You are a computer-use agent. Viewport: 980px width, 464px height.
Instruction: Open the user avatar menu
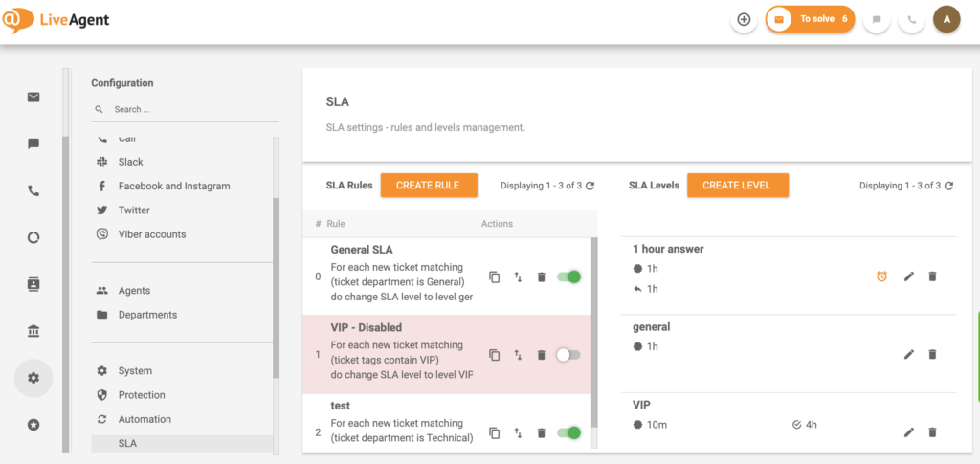(947, 19)
